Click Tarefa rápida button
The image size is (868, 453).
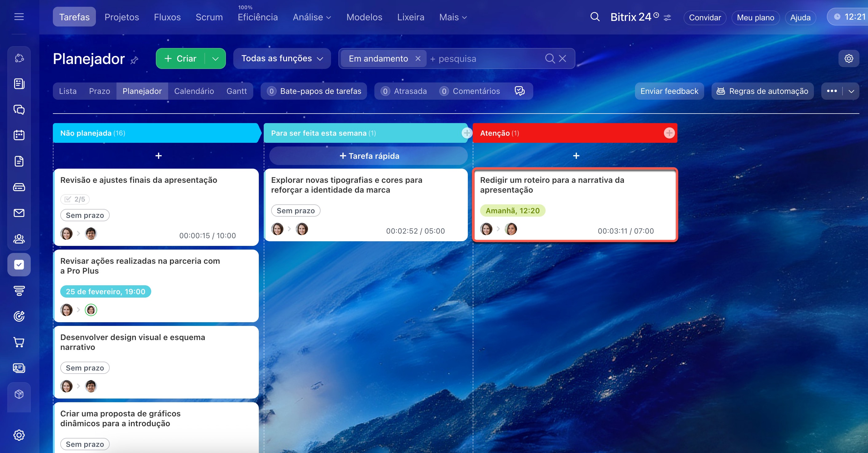[x=369, y=156]
